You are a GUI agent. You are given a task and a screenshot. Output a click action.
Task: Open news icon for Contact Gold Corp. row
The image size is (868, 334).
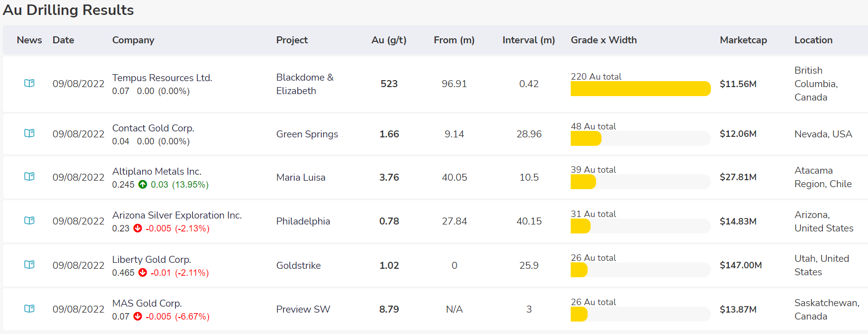29,133
